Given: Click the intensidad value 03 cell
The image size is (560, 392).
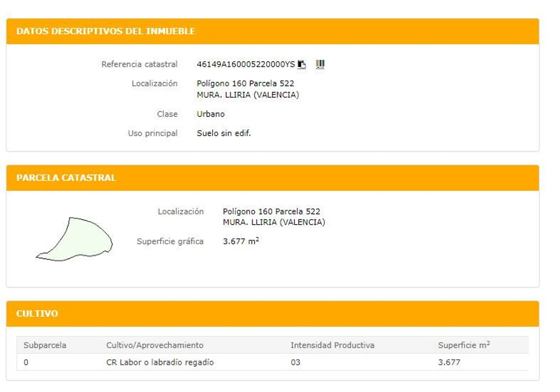Looking at the screenshot, I should point(295,362).
